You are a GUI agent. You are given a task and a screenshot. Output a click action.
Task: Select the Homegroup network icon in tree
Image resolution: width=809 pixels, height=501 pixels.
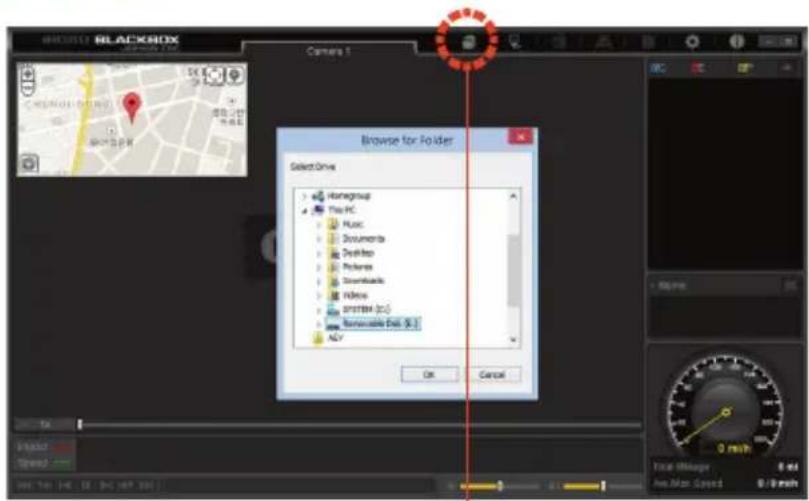coord(318,196)
